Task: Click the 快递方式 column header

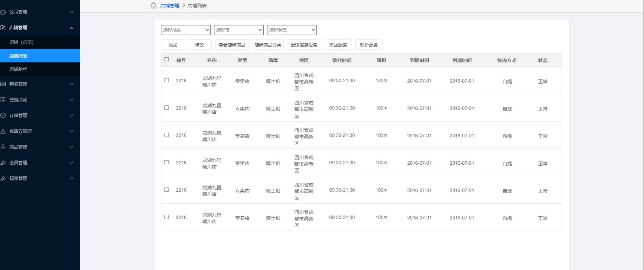Action: pyautogui.click(x=507, y=60)
